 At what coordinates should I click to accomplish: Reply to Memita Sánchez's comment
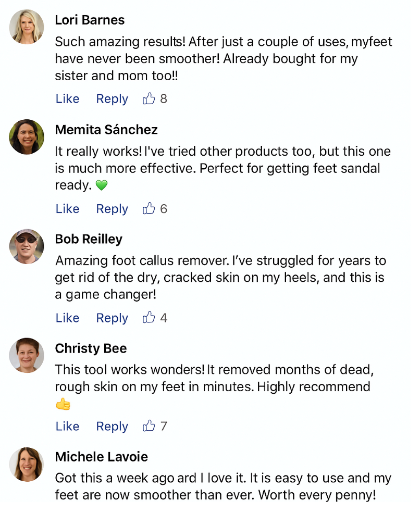click(x=112, y=209)
